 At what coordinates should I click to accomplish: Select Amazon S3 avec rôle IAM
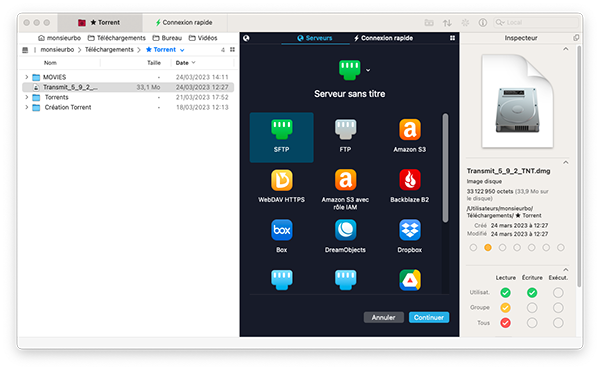345,189
